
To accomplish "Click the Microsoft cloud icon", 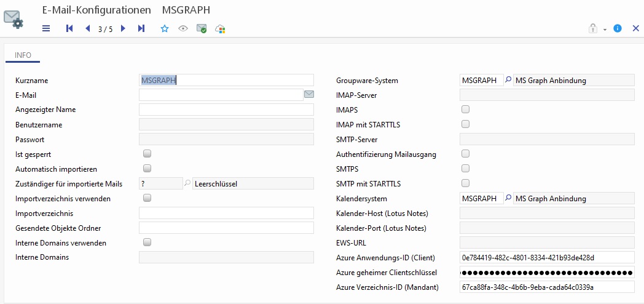I will [220, 28].
